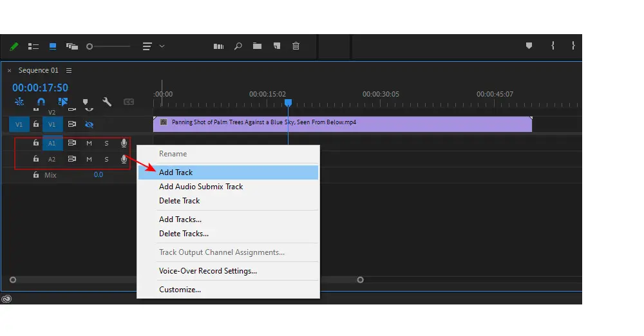Click the green pencil write-protect icon

tap(14, 46)
